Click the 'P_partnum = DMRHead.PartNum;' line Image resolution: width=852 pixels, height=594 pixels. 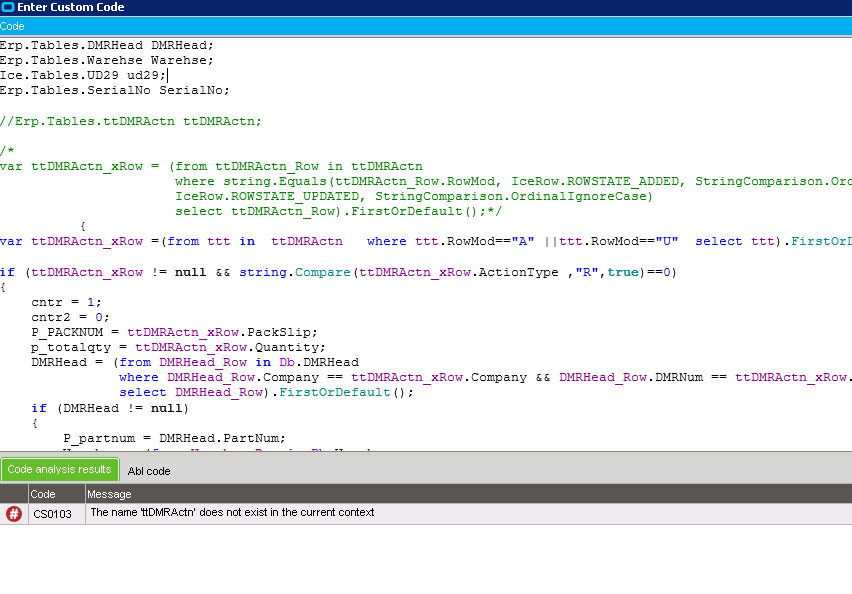point(174,438)
